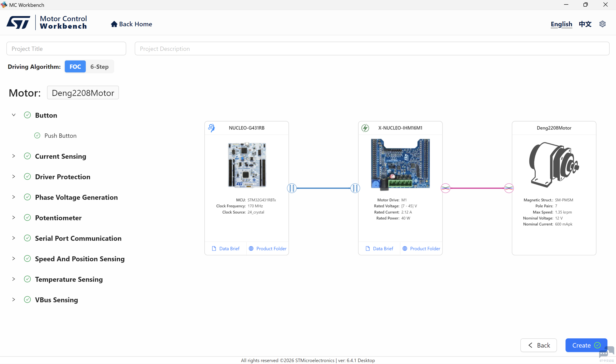616x364 pixels.
Task: Select the Push Button tree item
Action: coord(60,136)
